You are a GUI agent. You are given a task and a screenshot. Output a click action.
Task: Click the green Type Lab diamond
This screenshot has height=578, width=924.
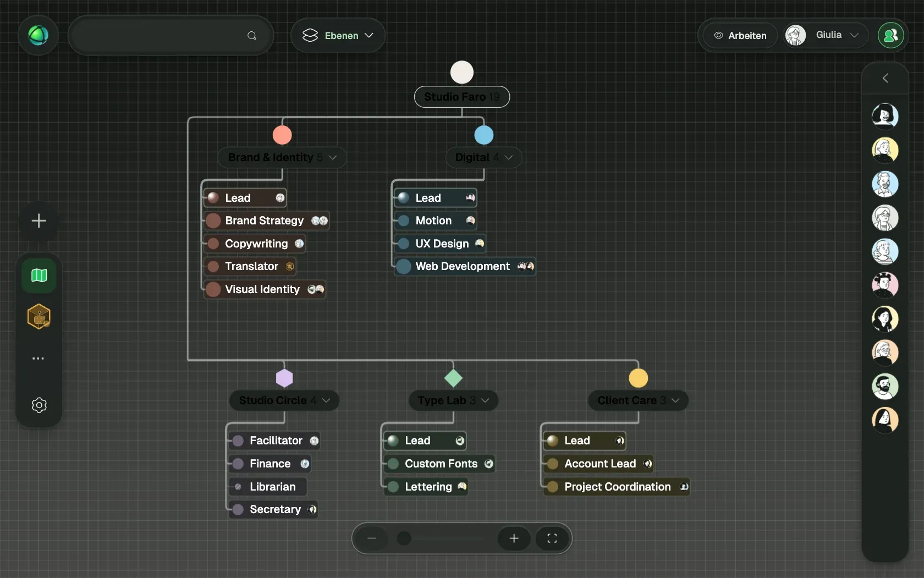453,378
